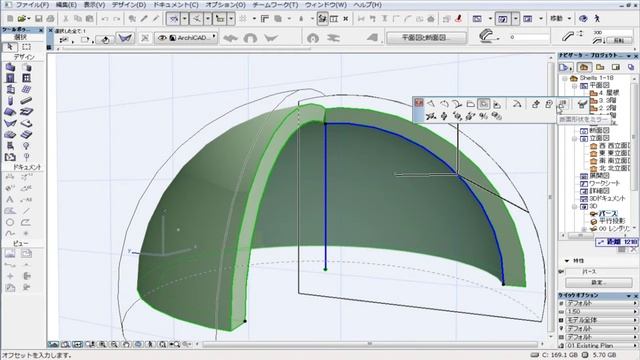Select the Roof tool in toolbox
The height and width of the screenshot is (360, 640).
[10, 112]
